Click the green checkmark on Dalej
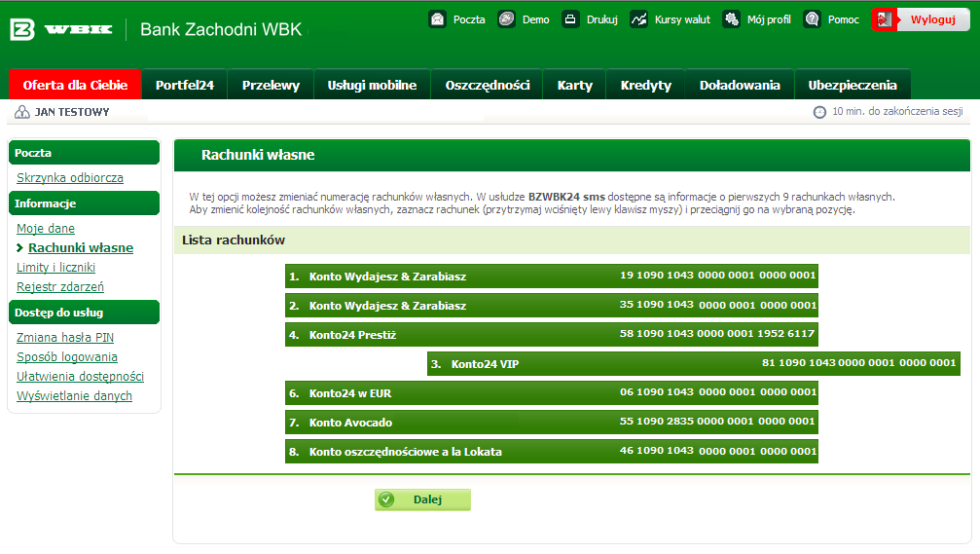980x554 pixels. [x=387, y=499]
